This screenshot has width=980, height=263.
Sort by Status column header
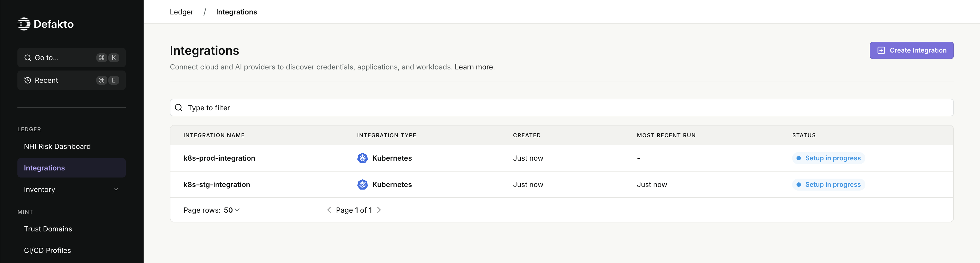coord(804,135)
